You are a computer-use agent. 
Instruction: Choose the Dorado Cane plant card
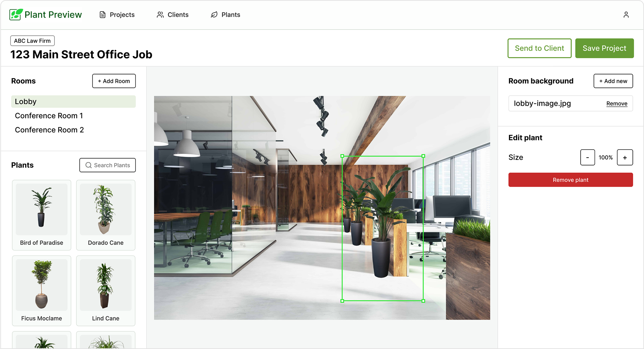click(x=106, y=215)
